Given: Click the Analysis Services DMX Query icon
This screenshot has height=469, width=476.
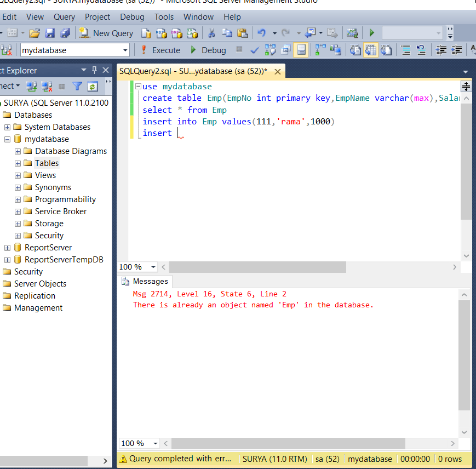Looking at the screenshot, I should (x=177, y=33).
